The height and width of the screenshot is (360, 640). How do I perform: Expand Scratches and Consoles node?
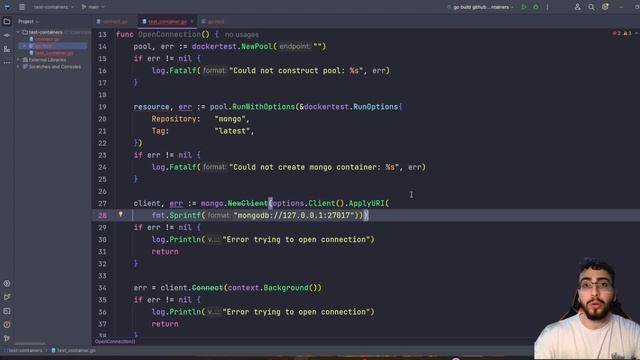point(18,67)
